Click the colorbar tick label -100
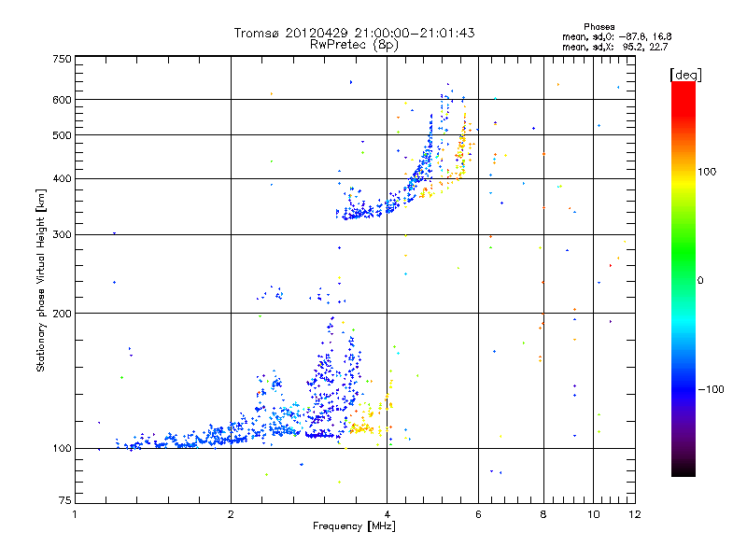This screenshot has height=560, width=747. click(713, 388)
